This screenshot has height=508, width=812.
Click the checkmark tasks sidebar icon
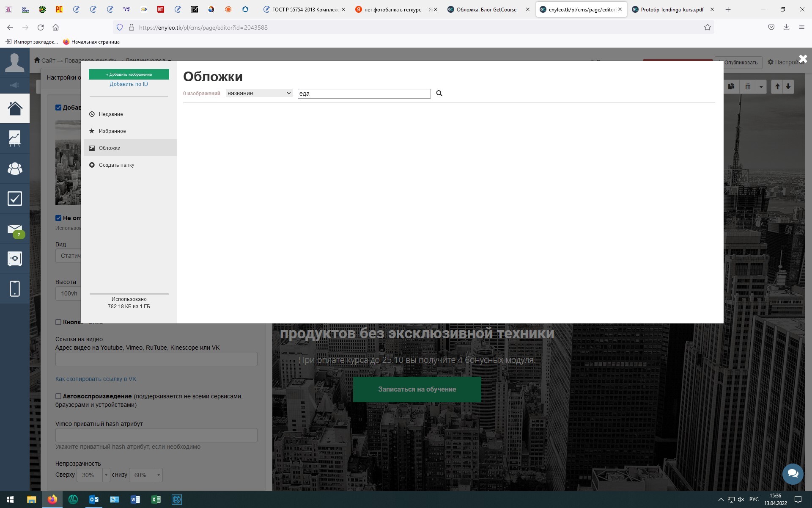(x=15, y=199)
